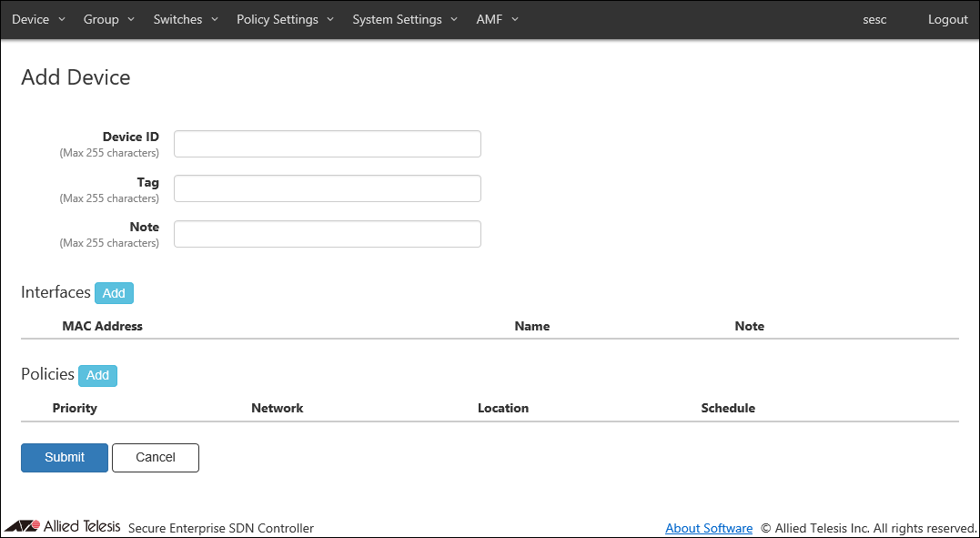Click the Priority column header

tap(75, 408)
